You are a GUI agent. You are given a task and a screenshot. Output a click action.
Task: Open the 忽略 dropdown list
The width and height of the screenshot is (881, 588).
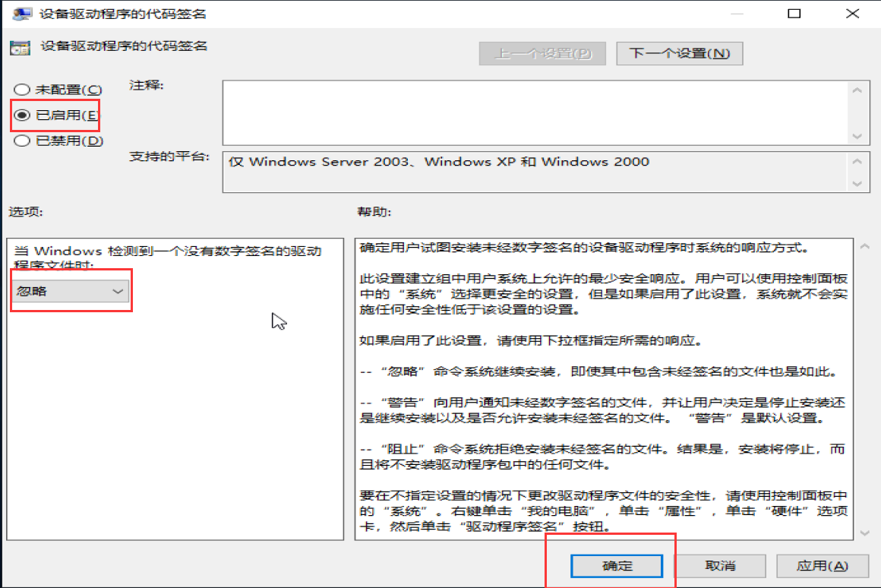point(71,291)
